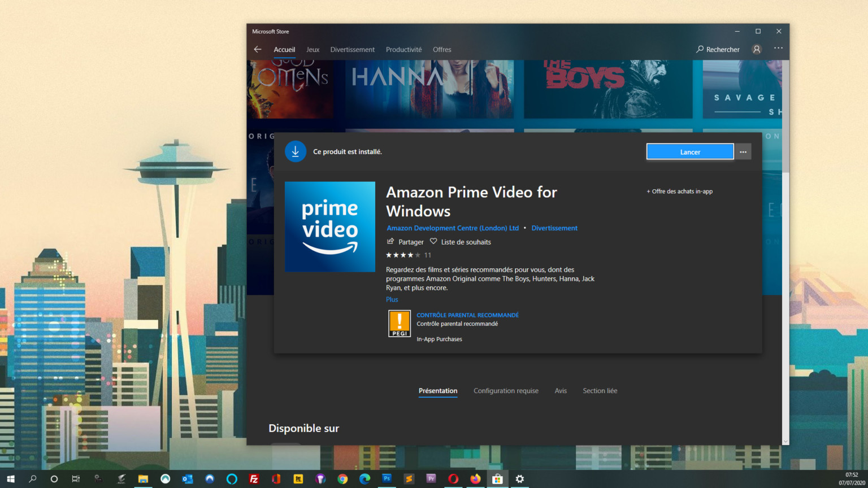
Task: Open Photoshop from the taskbar
Action: tap(387, 480)
